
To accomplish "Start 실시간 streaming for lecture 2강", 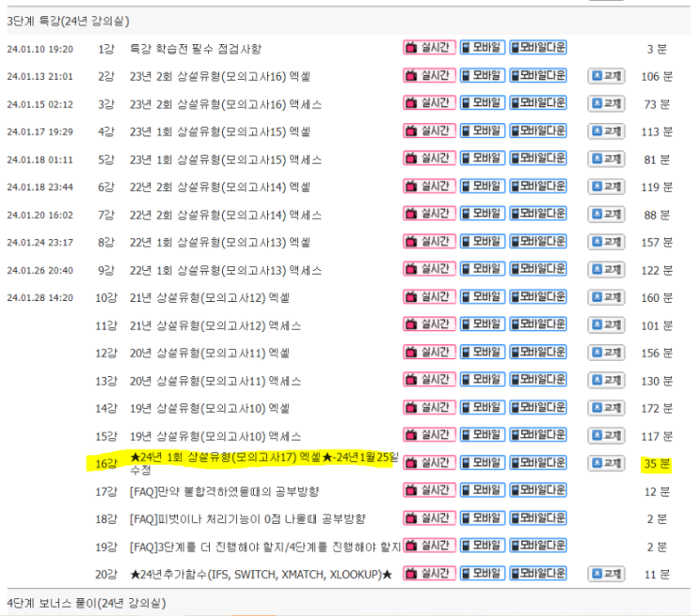I will (429, 75).
